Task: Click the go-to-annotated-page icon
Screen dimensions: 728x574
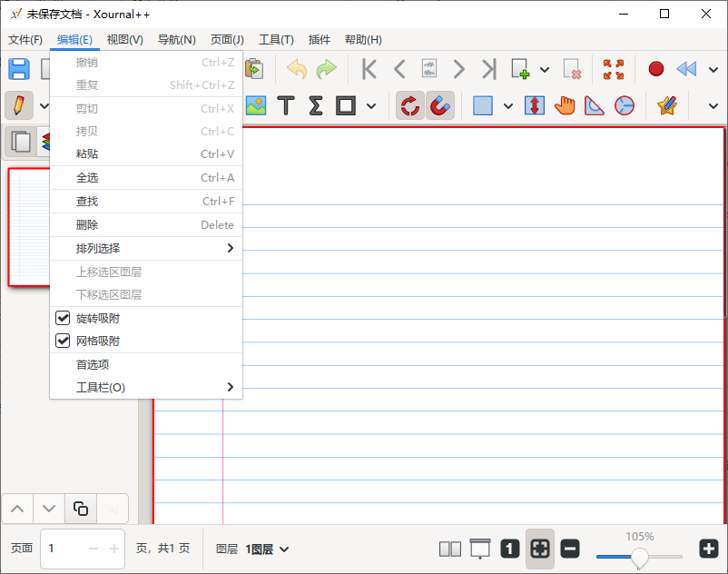Action: pyautogui.click(x=429, y=69)
